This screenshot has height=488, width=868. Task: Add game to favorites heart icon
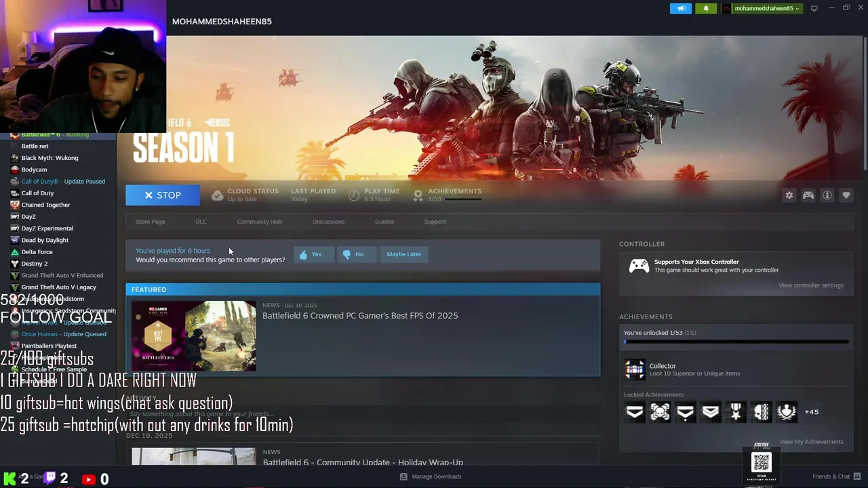click(846, 195)
